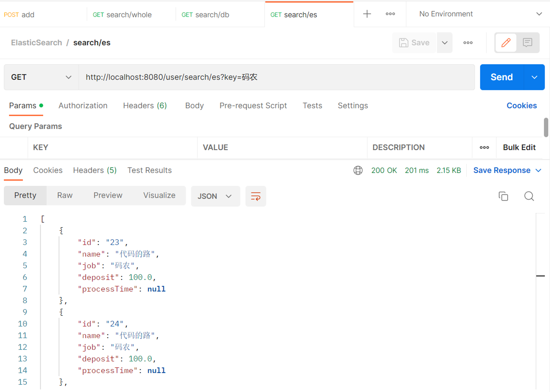
Task: Click the 2.15 KB response size
Action: pyautogui.click(x=449, y=170)
